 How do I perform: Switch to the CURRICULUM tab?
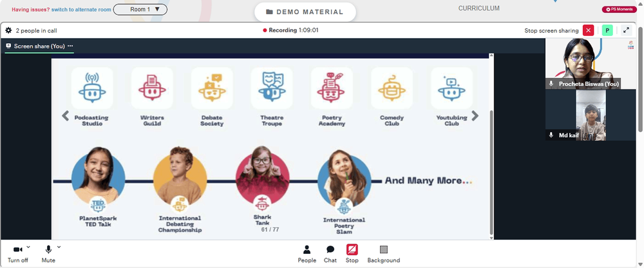click(479, 8)
